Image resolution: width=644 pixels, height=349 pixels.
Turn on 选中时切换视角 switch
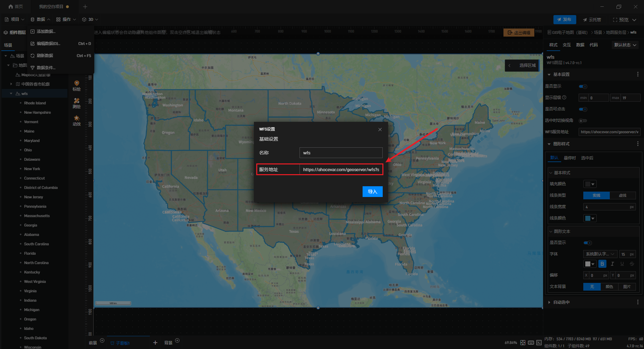(583, 121)
